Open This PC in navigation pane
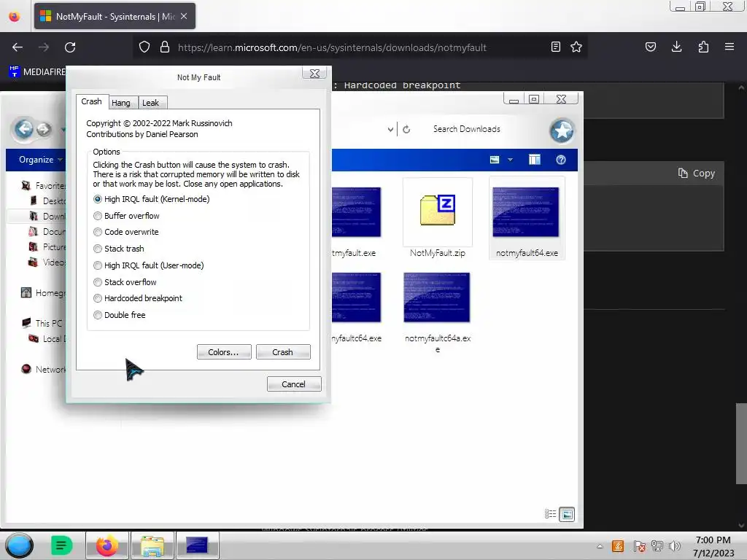Viewport: 747px width, 560px height. click(42, 323)
